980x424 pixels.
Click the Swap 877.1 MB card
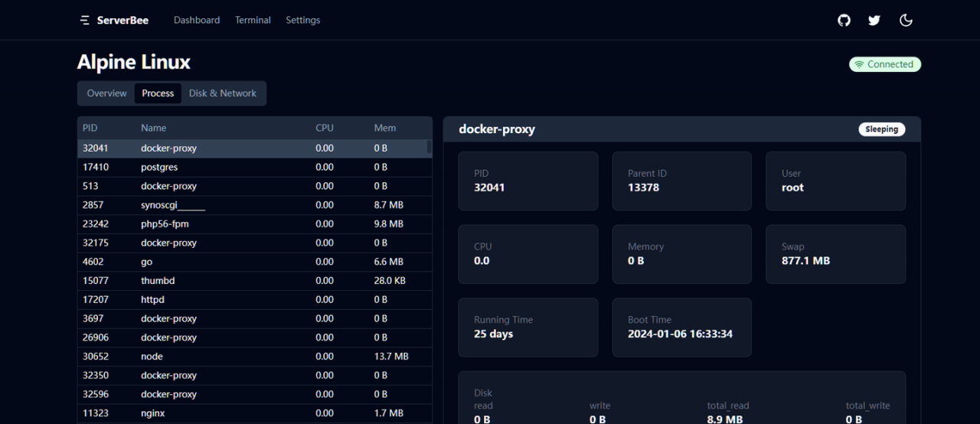835,254
